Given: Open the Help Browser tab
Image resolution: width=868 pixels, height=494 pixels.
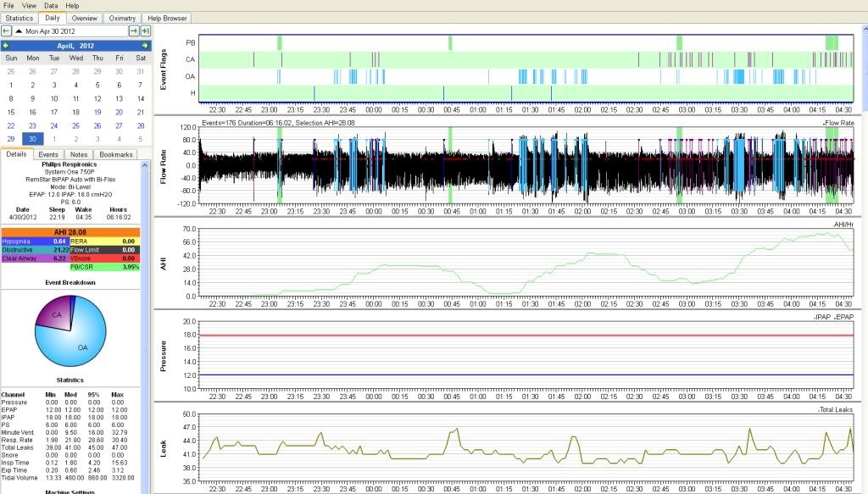Looking at the screenshot, I should 167,19.
